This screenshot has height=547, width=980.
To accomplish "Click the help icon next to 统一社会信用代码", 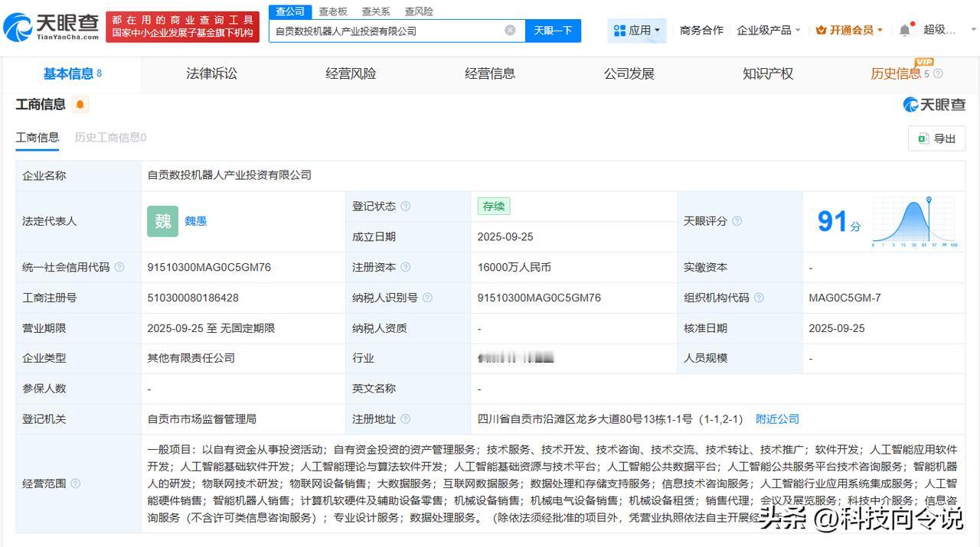I will pos(119,267).
